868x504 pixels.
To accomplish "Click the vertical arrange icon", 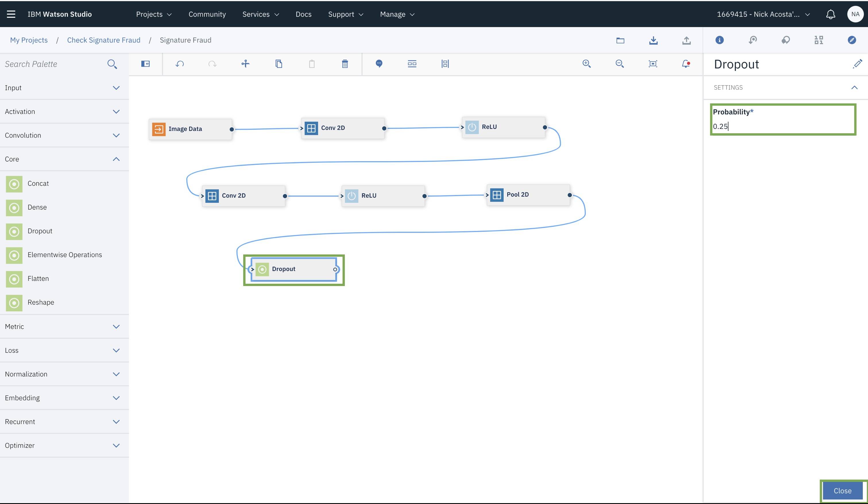I will click(x=445, y=64).
